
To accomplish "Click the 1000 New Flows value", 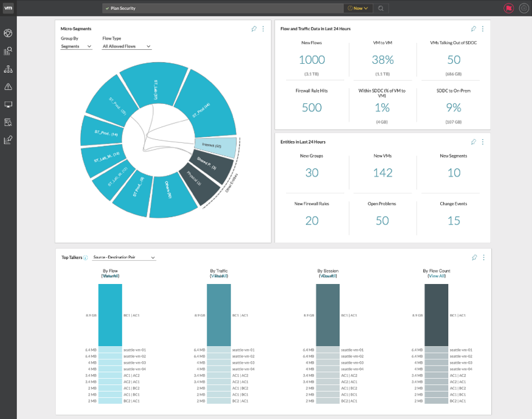I will [312, 60].
